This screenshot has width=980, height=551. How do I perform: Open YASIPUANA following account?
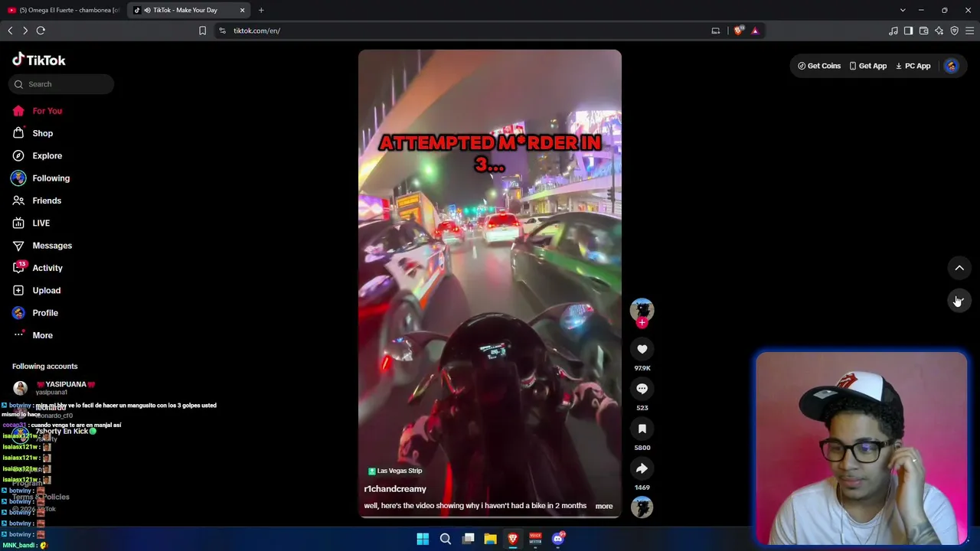tap(54, 387)
